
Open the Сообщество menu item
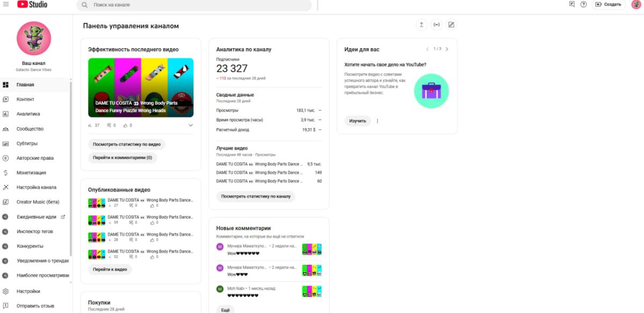click(x=35, y=129)
